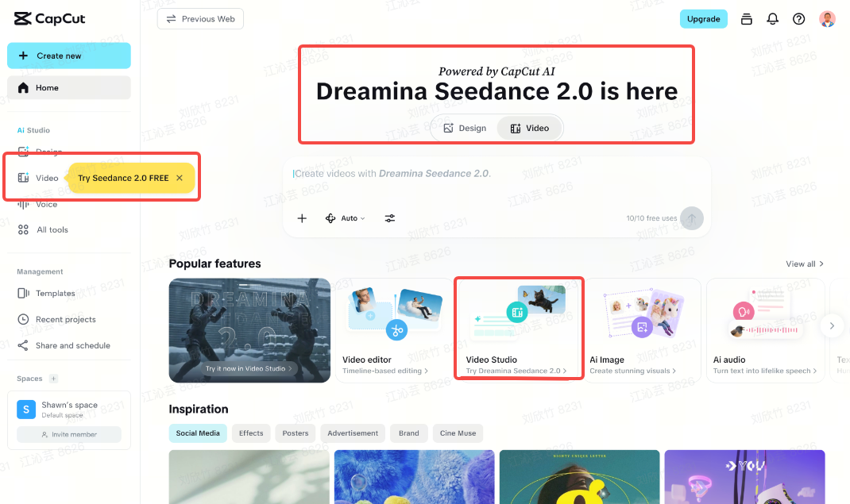
Task: Select the Advertisement tab
Action: click(353, 433)
